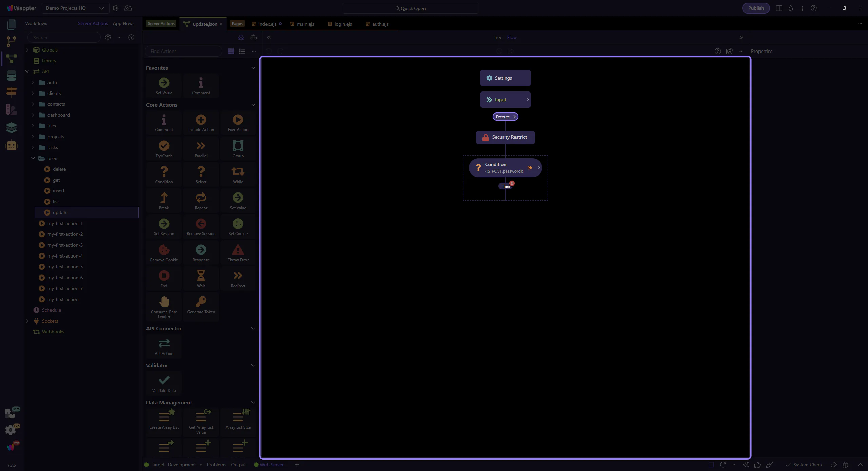Switch to the login.ejs tab

tap(343, 24)
